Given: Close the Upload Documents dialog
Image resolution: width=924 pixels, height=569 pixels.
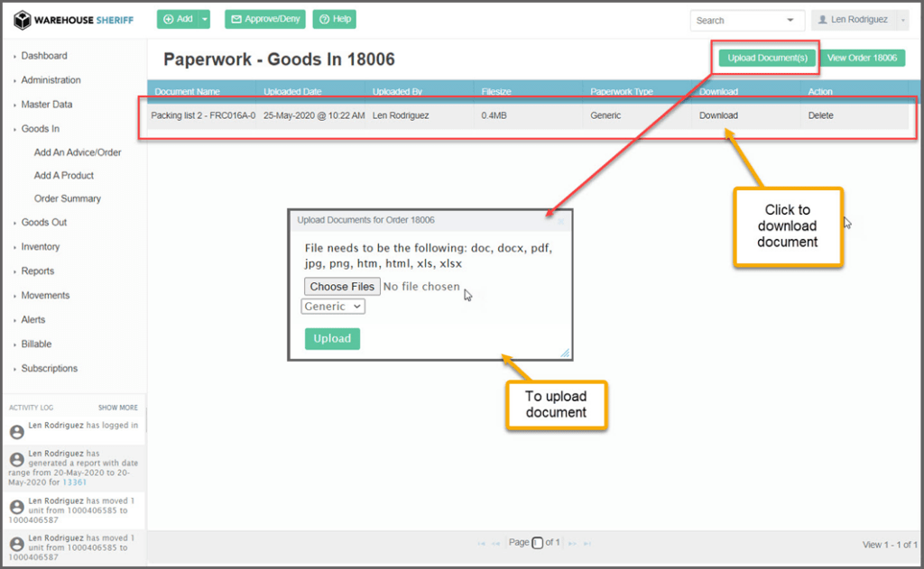Looking at the screenshot, I should [x=559, y=220].
